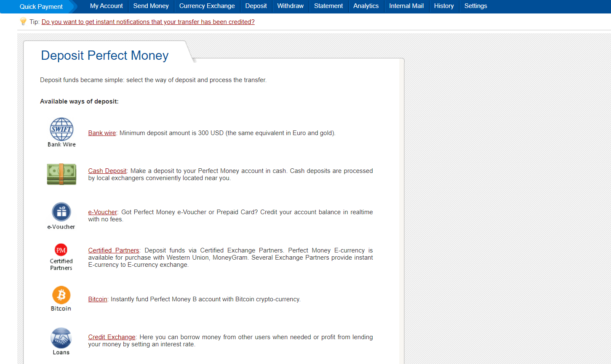This screenshot has height=364, width=611.
Task: Choose the orange Bitcoin icon
Action: point(61,295)
